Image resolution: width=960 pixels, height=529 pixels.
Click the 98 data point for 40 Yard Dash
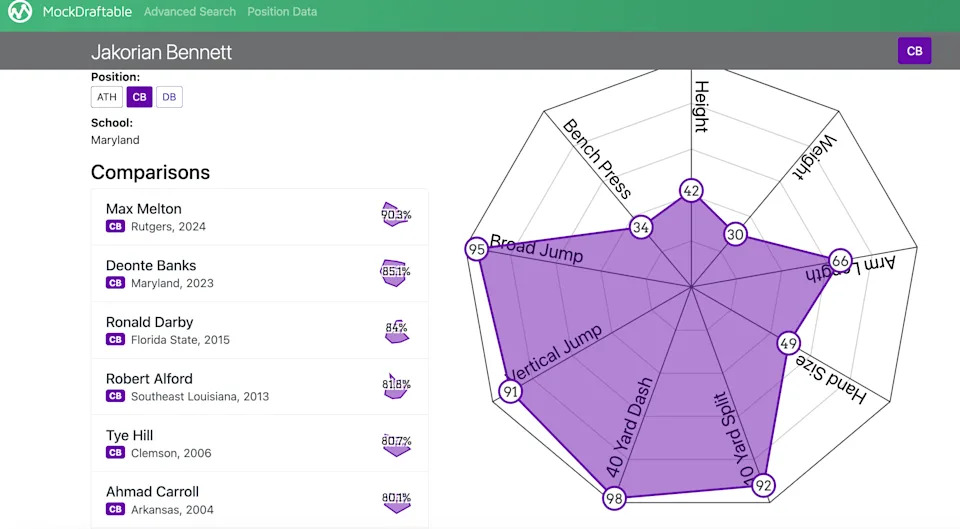tap(614, 499)
